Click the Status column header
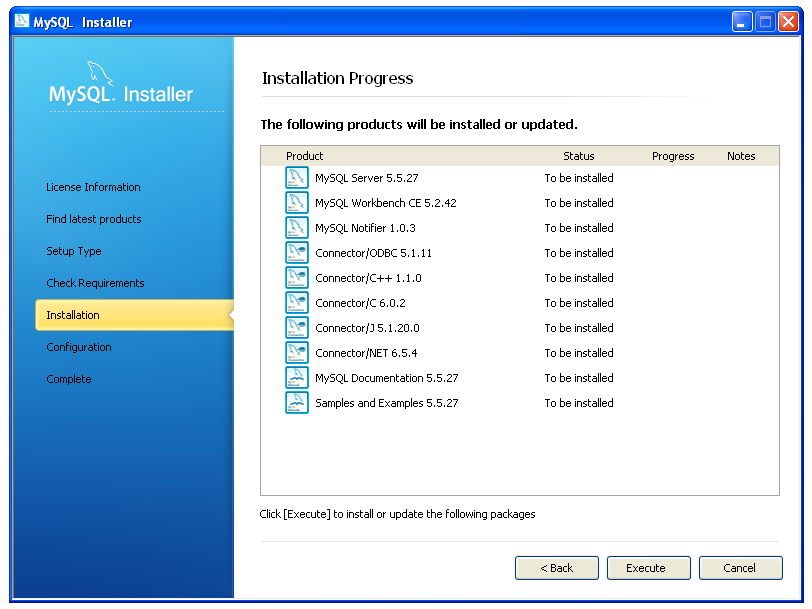 [x=579, y=156]
